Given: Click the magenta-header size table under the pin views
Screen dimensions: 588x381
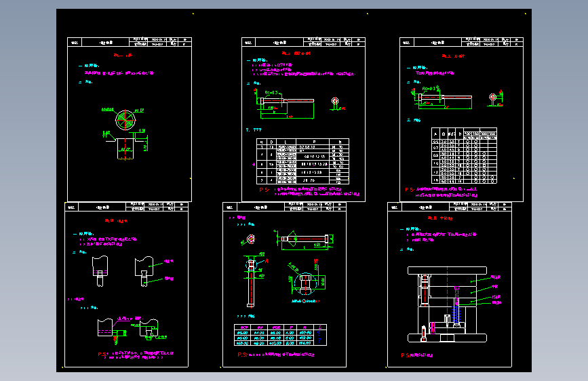Looking at the screenshot, I should (280, 335).
